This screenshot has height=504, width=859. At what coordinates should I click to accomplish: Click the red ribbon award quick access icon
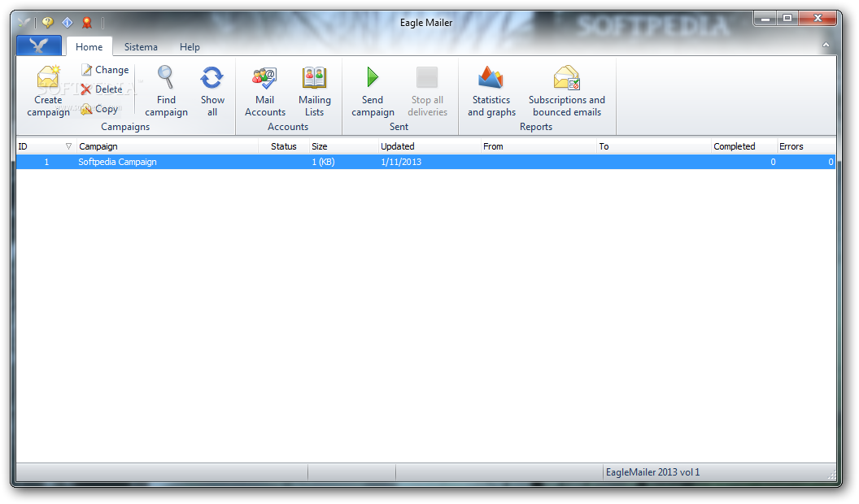tap(86, 23)
